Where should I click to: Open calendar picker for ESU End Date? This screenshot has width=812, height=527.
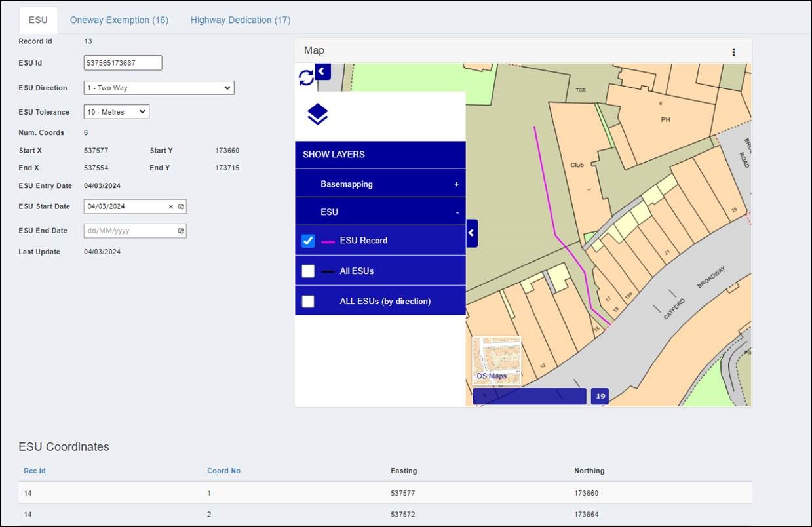182,231
